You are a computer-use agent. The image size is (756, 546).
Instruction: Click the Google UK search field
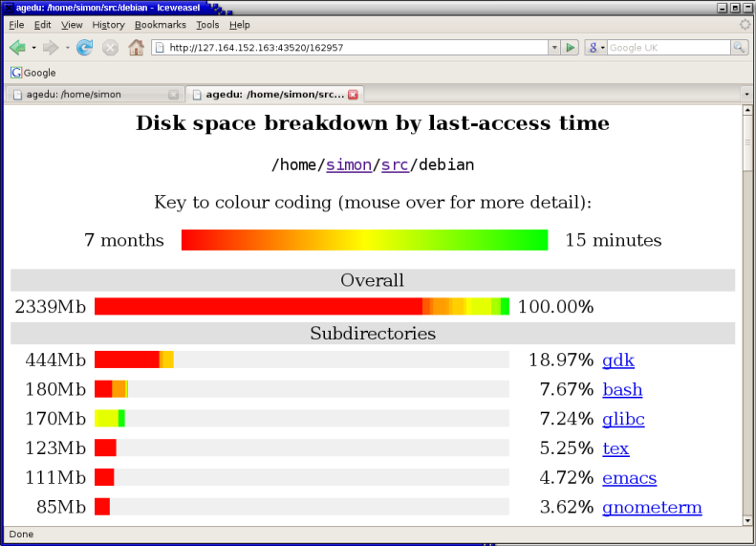[x=669, y=47]
